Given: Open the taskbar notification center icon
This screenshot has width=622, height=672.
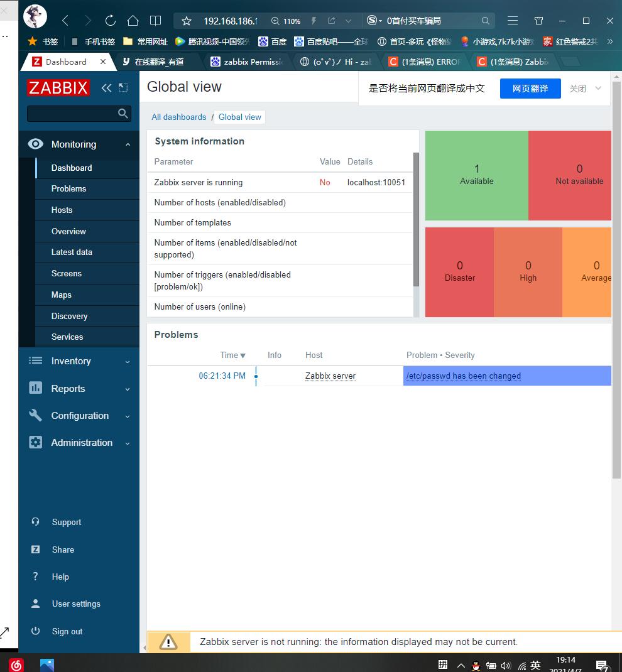Looking at the screenshot, I should tap(603, 665).
